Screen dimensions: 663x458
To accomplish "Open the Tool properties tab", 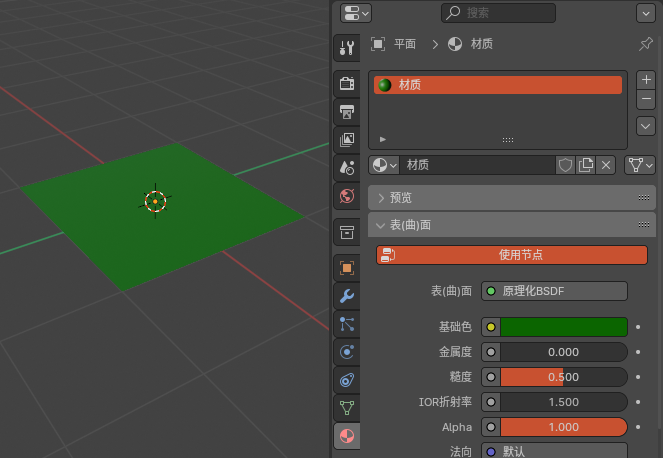I will [x=347, y=48].
